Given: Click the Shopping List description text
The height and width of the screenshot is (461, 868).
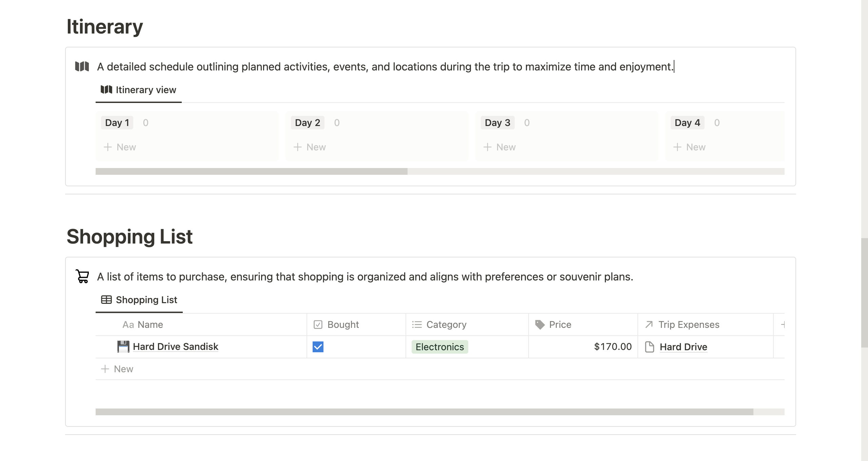Looking at the screenshot, I should 365,277.
